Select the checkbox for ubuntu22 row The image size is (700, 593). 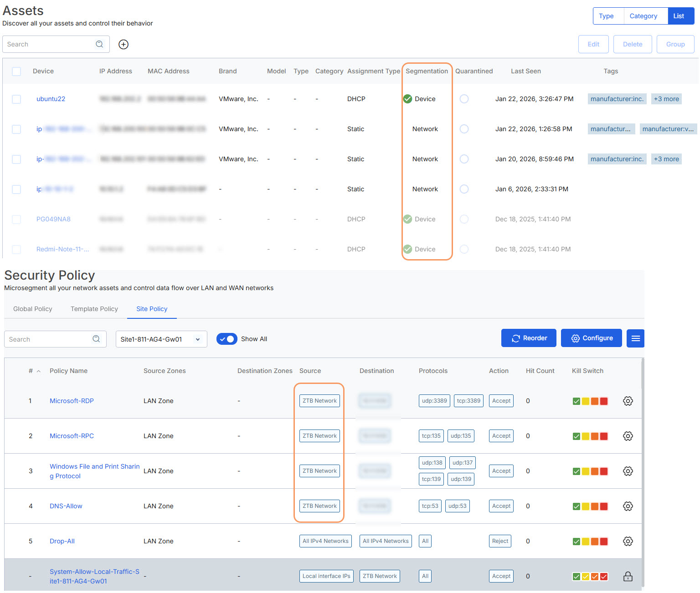pos(16,99)
